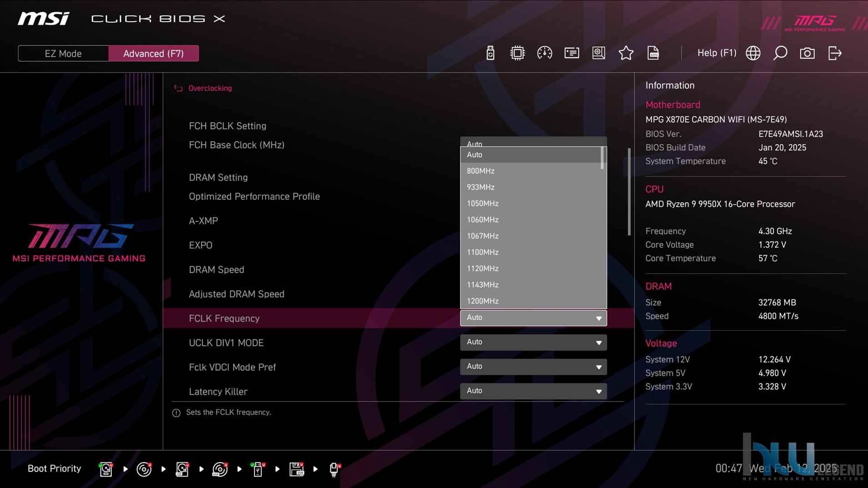Go back to Overclocking menu
Viewport: 868px width, 488px height.
pyautogui.click(x=210, y=88)
